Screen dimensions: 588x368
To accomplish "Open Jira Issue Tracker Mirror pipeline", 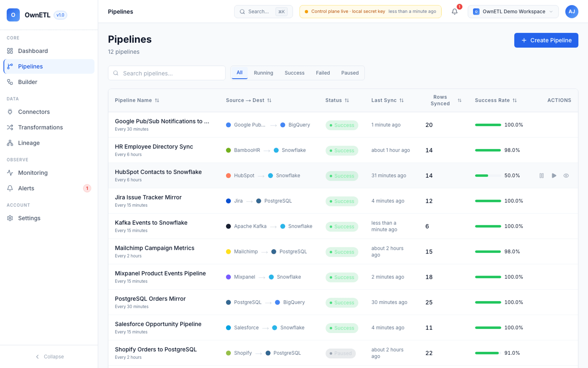I will pyautogui.click(x=148, y=198).
